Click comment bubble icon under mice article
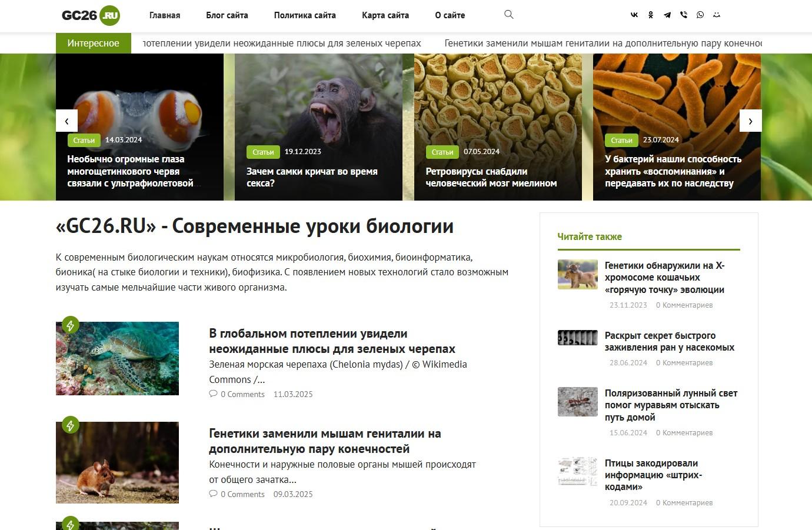Viewport: 812px width, 530px height. pos(213,494)
